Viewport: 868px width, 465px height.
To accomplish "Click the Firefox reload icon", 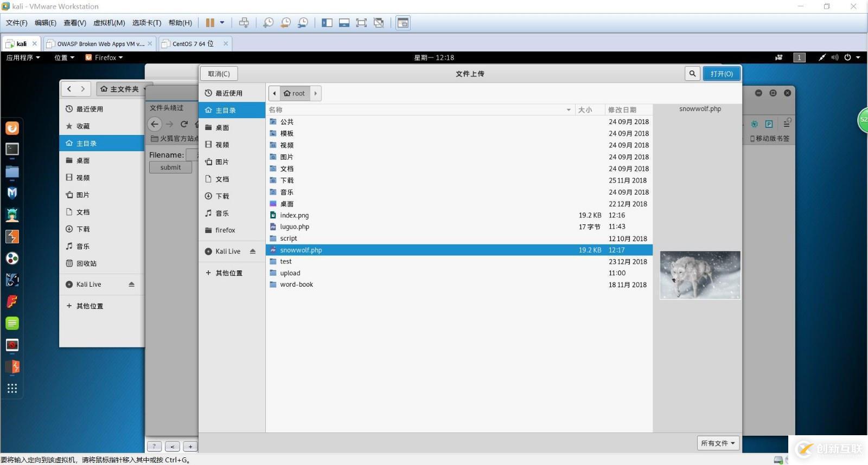I will 184,124.
